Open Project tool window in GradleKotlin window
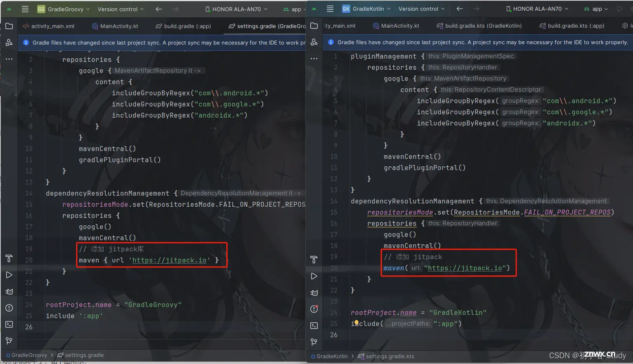633x364 pixels. coord(314,26)
